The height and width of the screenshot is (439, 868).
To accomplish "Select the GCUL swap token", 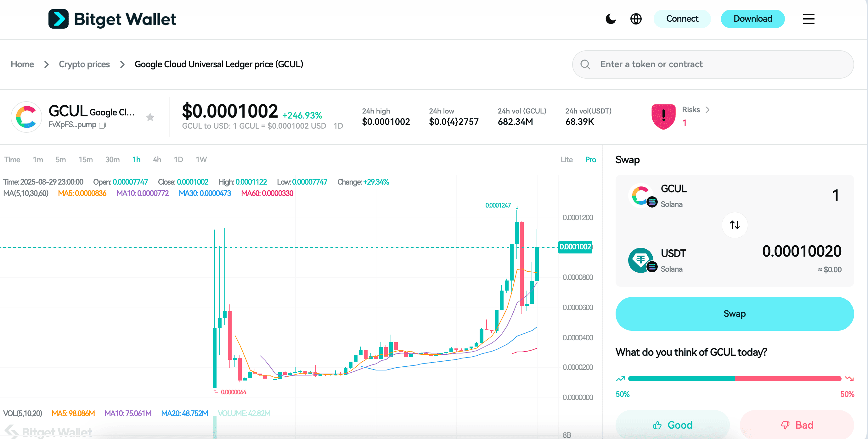I will tap(658, 196).
